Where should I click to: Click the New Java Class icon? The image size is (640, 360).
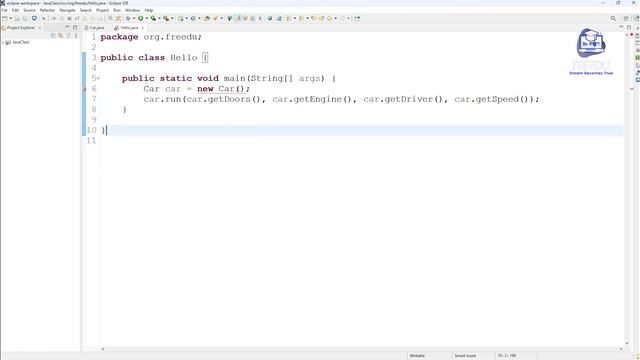point(193,18)
